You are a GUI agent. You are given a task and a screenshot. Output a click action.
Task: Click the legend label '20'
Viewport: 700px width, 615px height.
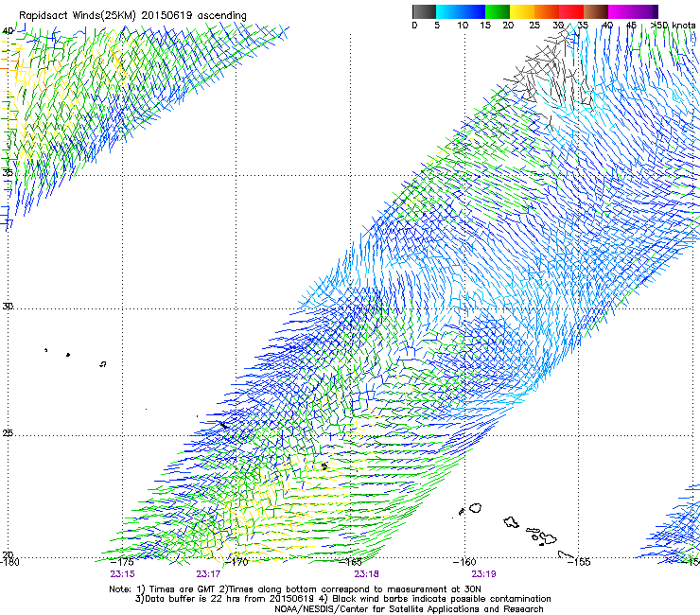tap(508, 26)
